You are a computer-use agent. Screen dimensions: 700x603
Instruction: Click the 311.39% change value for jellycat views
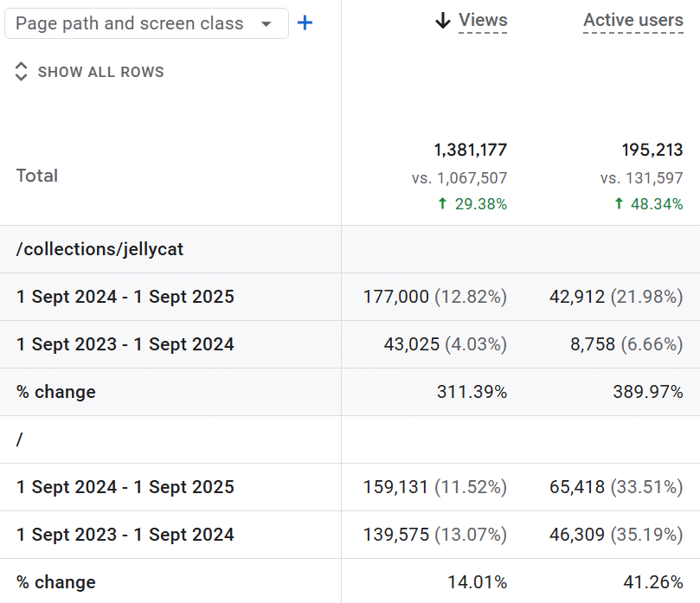(472, 392)
